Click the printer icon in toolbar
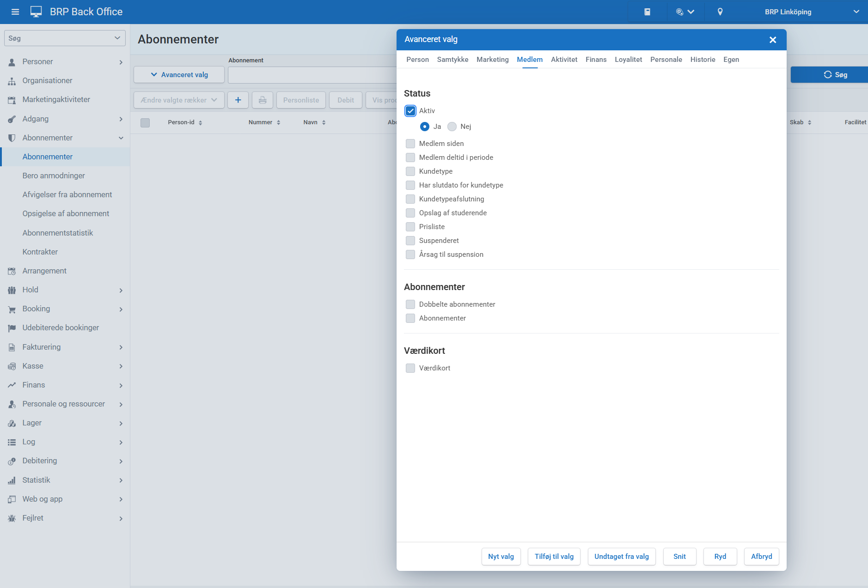Image resolution: width=868 pixels, height=588 pixels. point(263,100)
